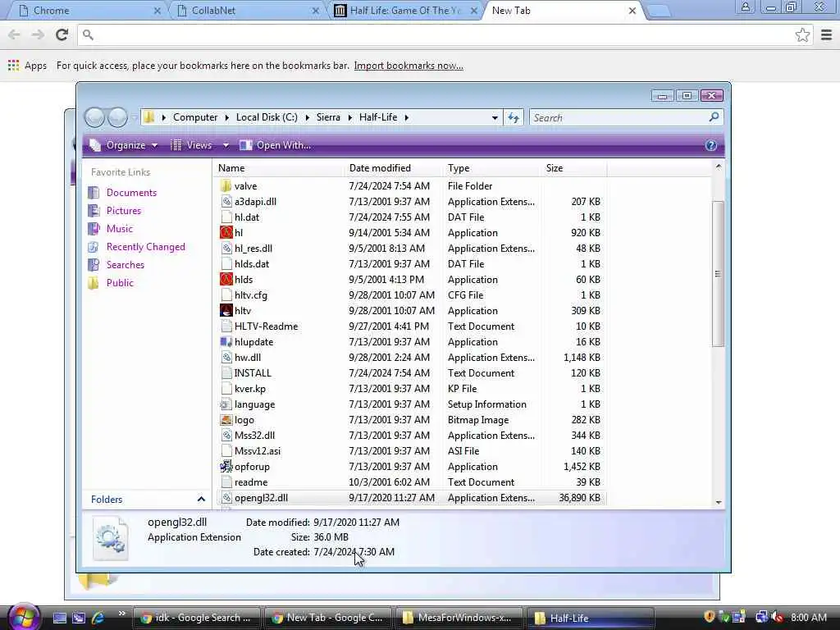Select the Mssv12.asi file

coord(257,450)
